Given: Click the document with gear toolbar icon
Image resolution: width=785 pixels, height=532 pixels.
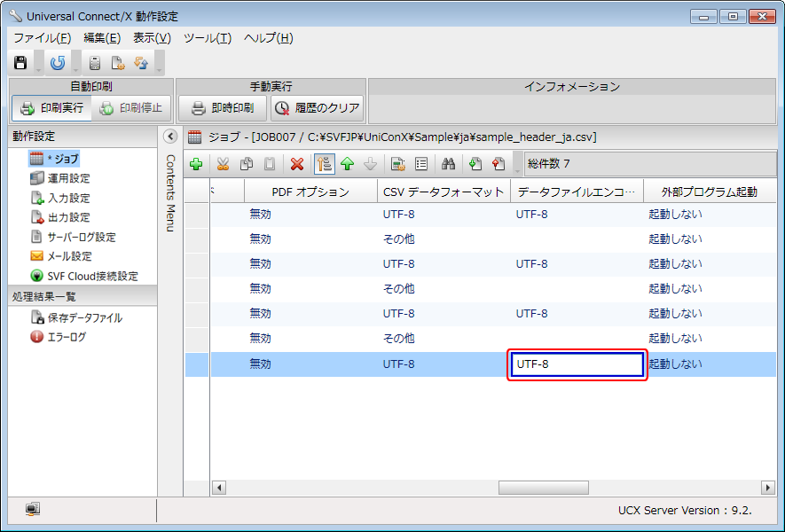Looking at the screenshot, I should [x=118, y=63].
